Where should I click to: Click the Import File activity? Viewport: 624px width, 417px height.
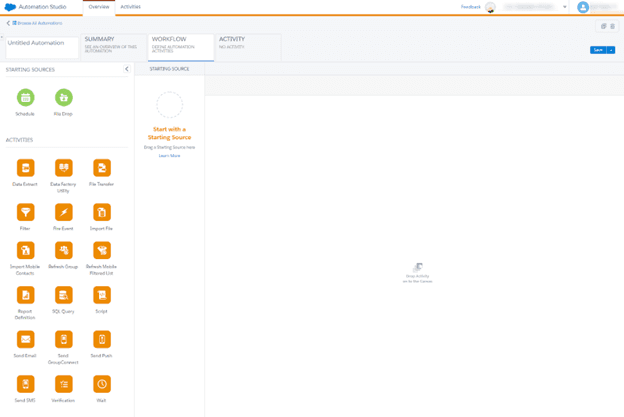coord(101,212)
